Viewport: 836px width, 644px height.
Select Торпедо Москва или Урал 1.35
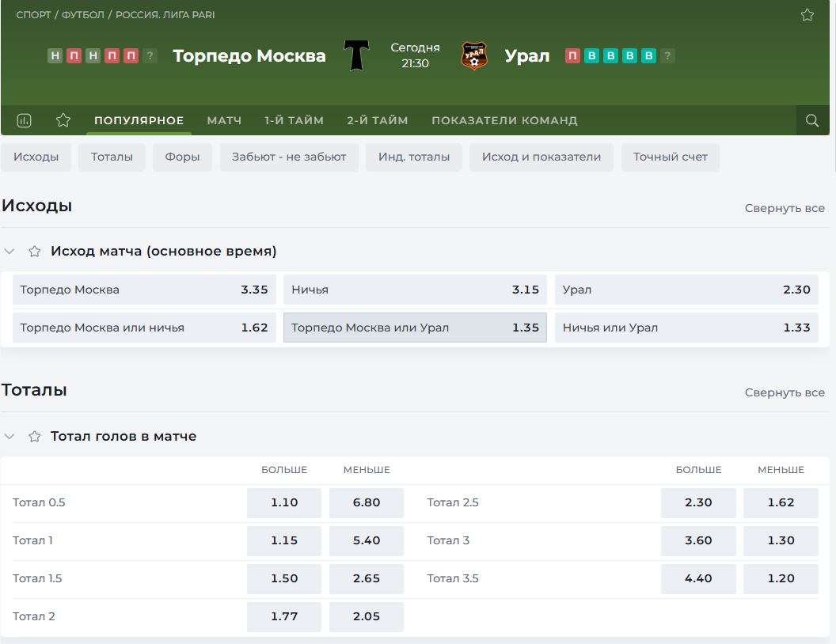(x=415, y=328)
